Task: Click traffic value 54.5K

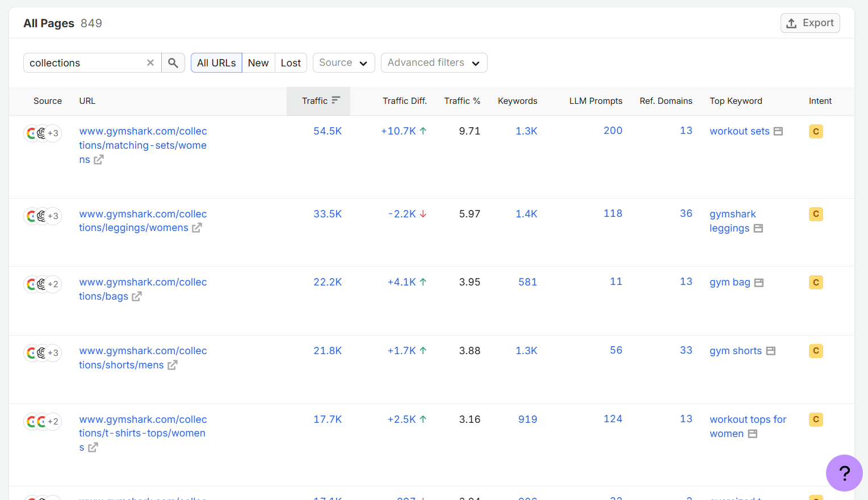Action: [328, 131]
